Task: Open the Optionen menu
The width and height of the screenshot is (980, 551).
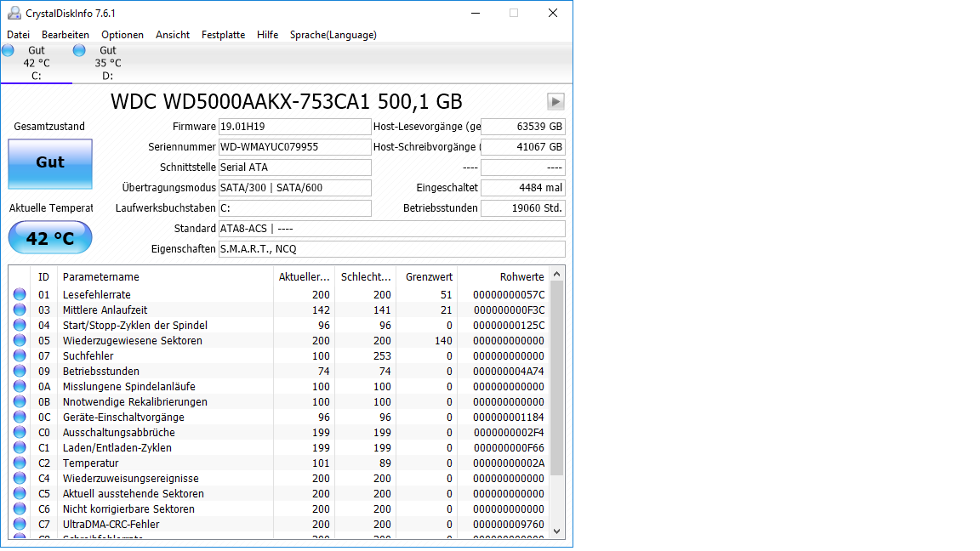Action: (122, 35)
